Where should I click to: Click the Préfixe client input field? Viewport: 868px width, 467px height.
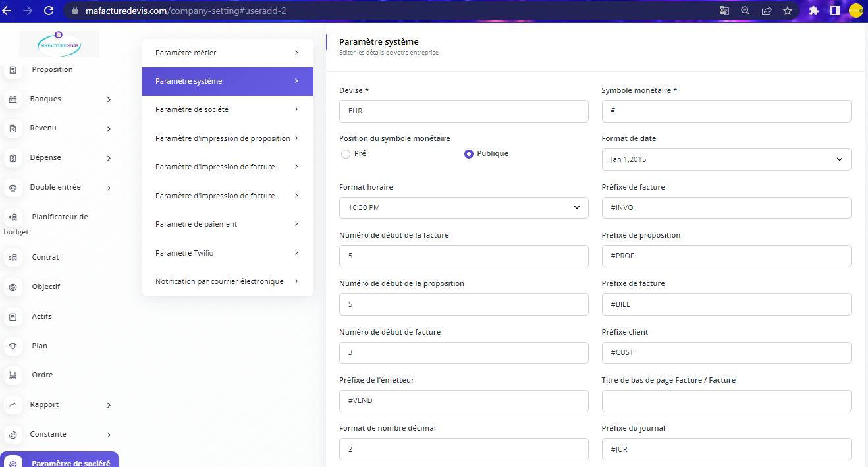point(726,352)
